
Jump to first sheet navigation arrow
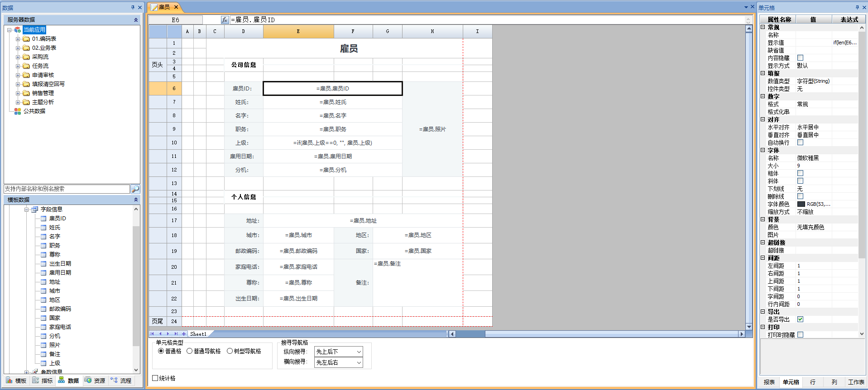(153, 334)
